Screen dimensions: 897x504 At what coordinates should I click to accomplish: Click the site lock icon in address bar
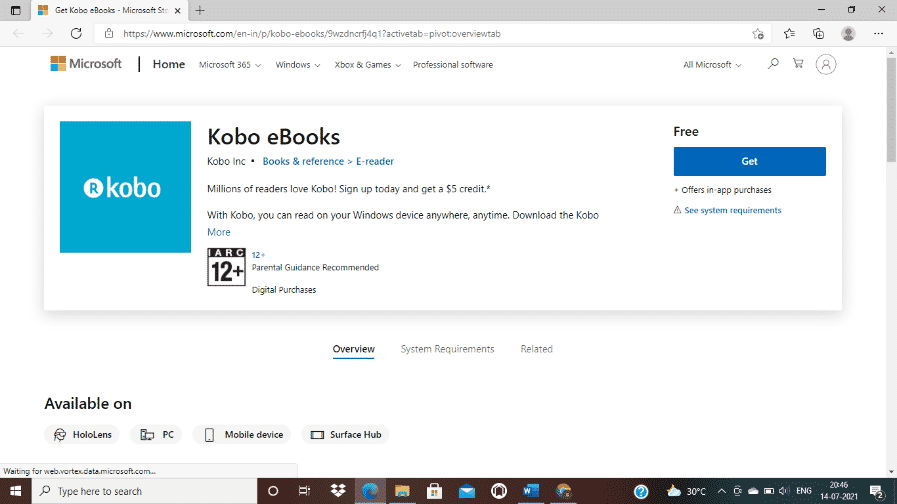point(109,34)
